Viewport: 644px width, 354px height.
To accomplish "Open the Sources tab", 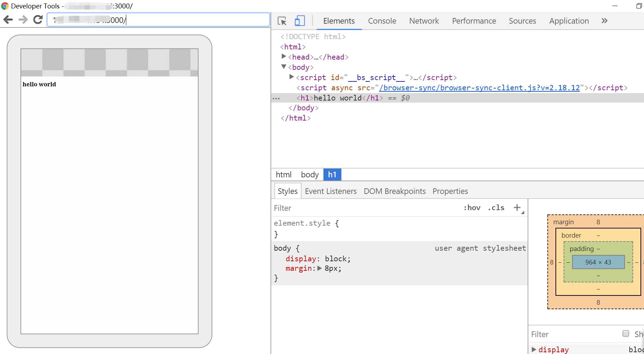I will click(x=522, y=21).
